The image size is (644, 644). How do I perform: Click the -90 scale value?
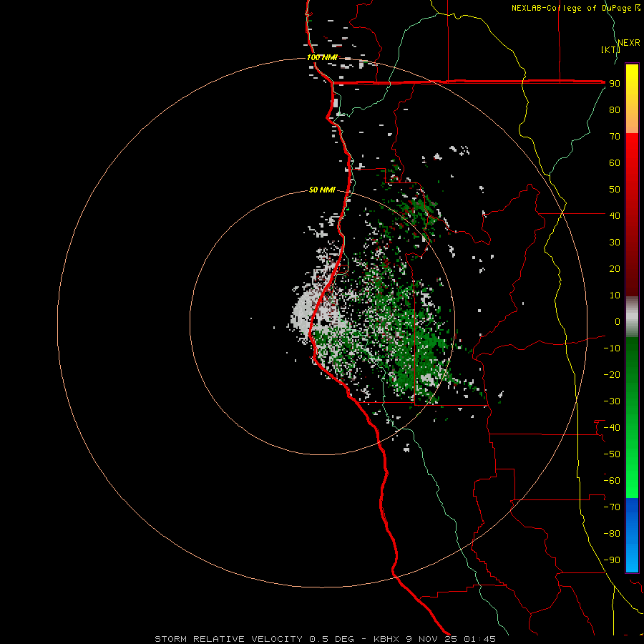pyautogui.click(x=612, y=560)
